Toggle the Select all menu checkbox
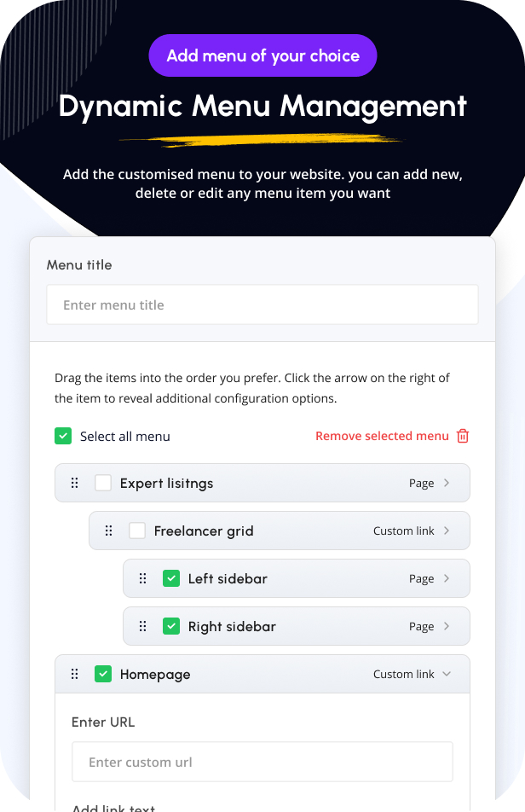This screenshot has width=525, height=812. [x=63, y=436]
